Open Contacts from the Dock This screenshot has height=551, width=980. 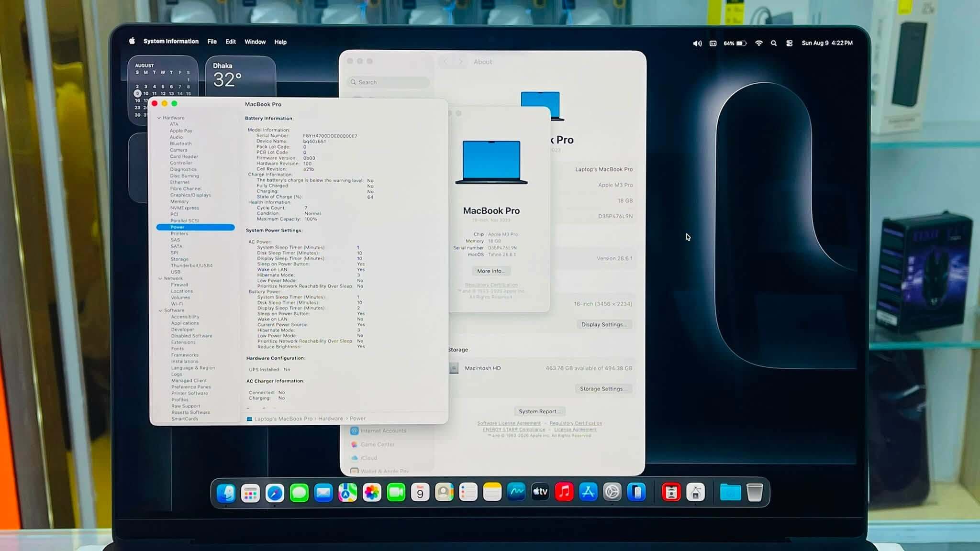tap(444, 493)
